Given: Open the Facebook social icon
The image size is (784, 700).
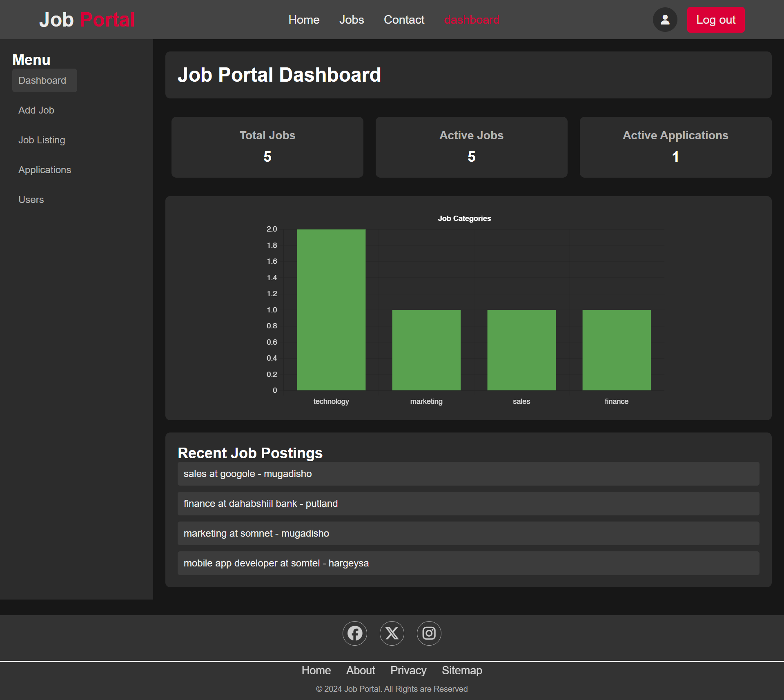Looking at the screenshot, I should (x=354, y=633).
